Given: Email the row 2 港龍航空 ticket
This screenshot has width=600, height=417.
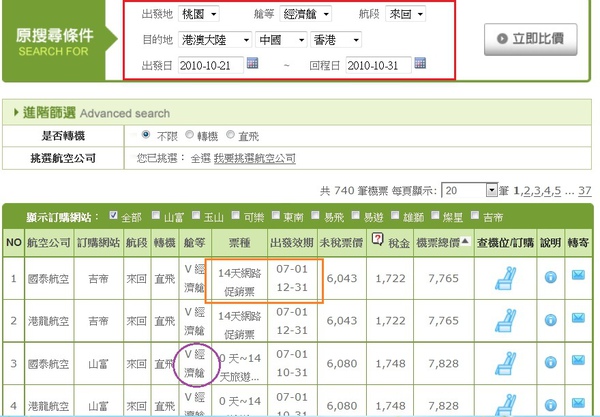Looking at the screenshot, I should tap(578, 318).
